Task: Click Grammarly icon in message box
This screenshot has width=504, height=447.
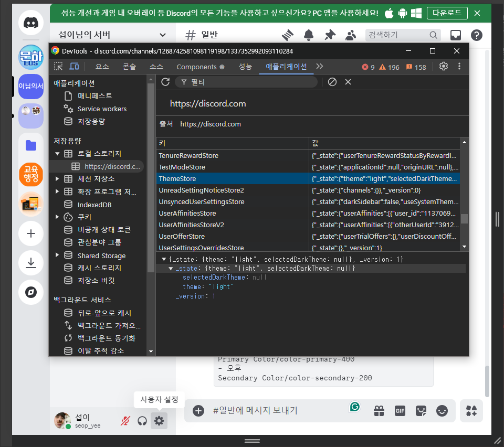Action: (355, 407)
